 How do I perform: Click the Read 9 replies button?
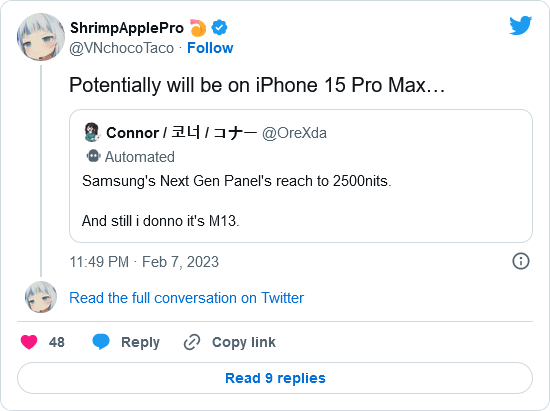coord(275,378)
